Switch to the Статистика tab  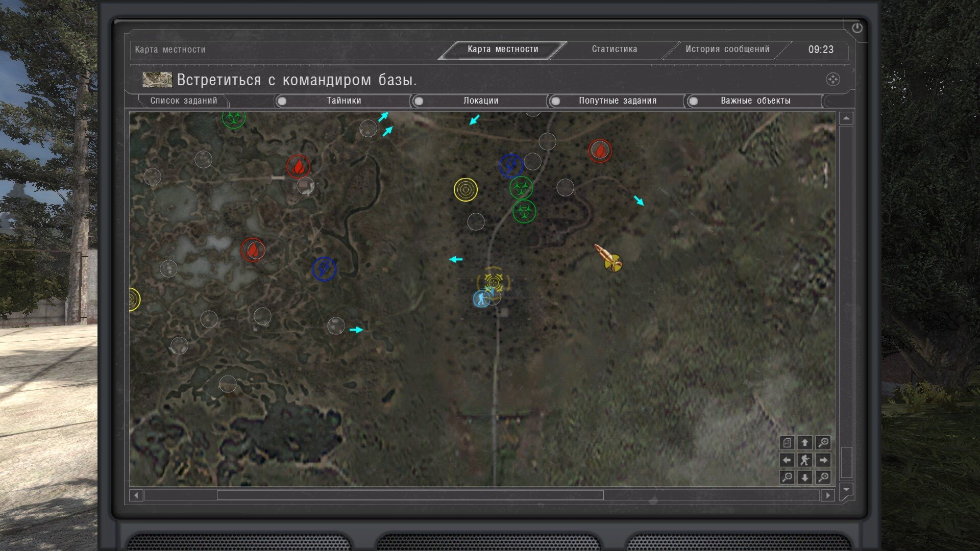click(614, 49)
